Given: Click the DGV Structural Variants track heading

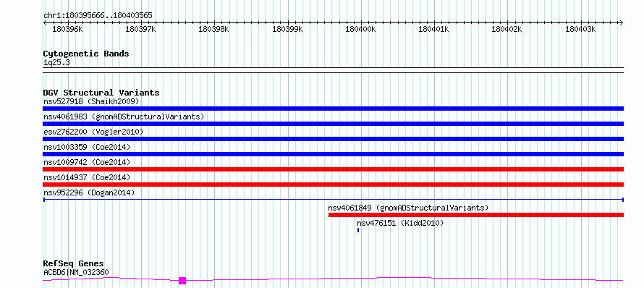Looking at the screenshot, I should click(x=101, y=93).
